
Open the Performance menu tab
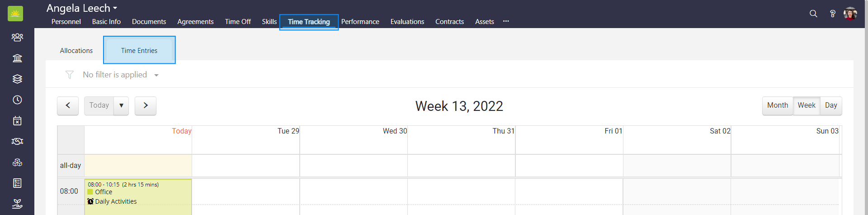(360, 22)
